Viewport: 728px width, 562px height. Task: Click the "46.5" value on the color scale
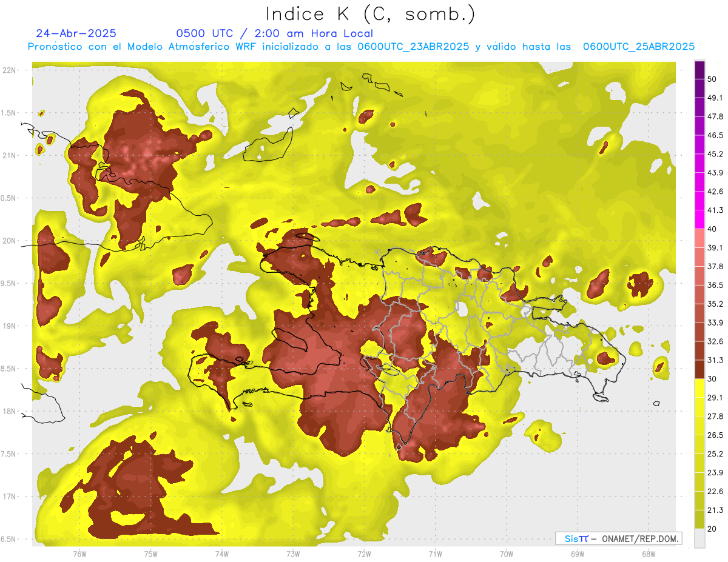point(715,135)
